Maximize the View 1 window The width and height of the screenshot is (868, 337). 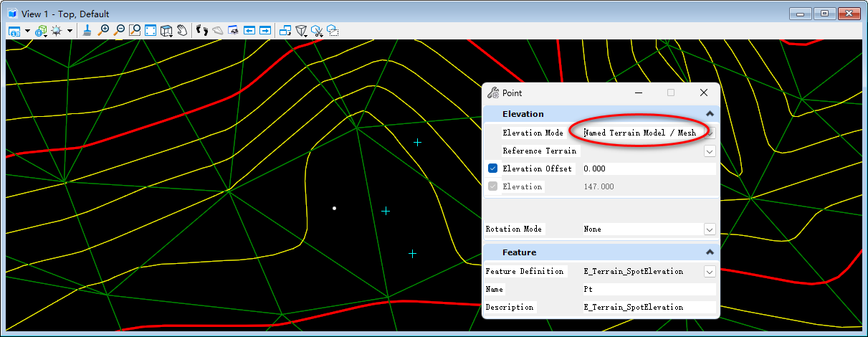[825, 13]
